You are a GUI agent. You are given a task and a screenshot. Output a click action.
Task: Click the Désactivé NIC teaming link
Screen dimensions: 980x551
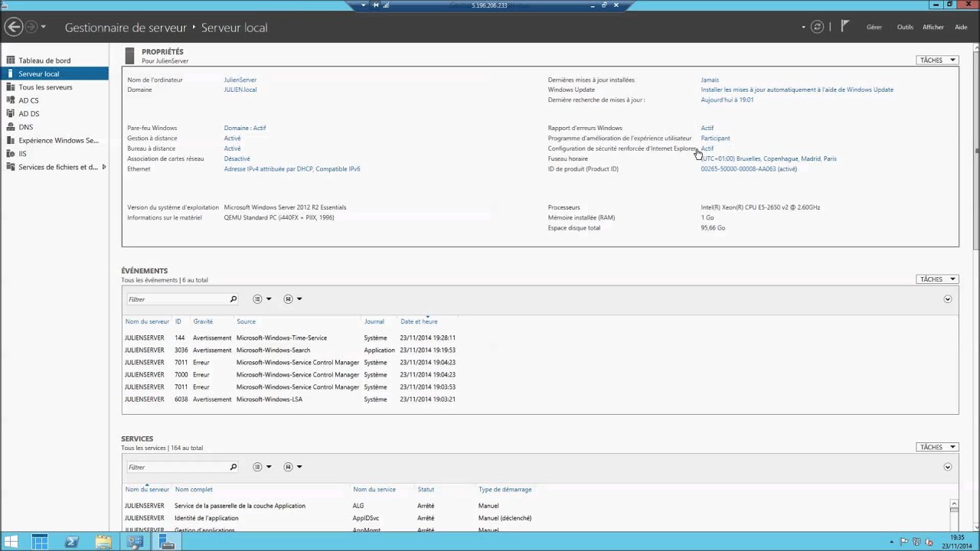(237, 158)
